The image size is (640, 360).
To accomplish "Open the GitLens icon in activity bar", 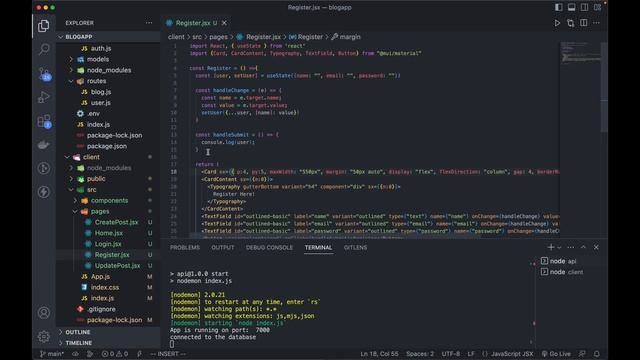I will (x=44, y=168).
